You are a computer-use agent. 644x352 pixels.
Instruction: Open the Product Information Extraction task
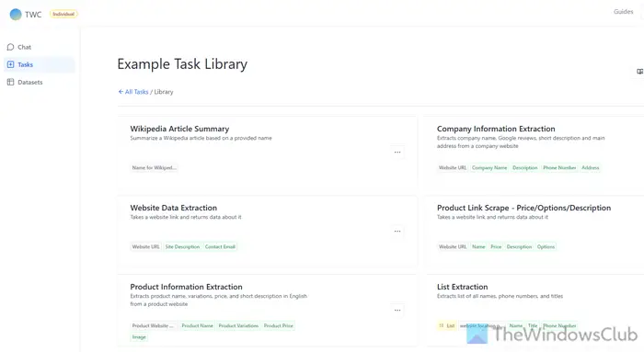pos(186,287)
